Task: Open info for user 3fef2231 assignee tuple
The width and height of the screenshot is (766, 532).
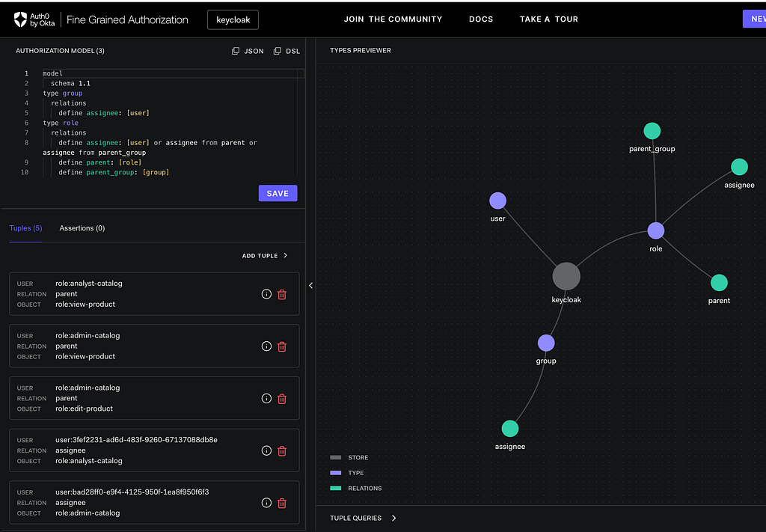Action: pyautogui.click(x=266, y=450)
